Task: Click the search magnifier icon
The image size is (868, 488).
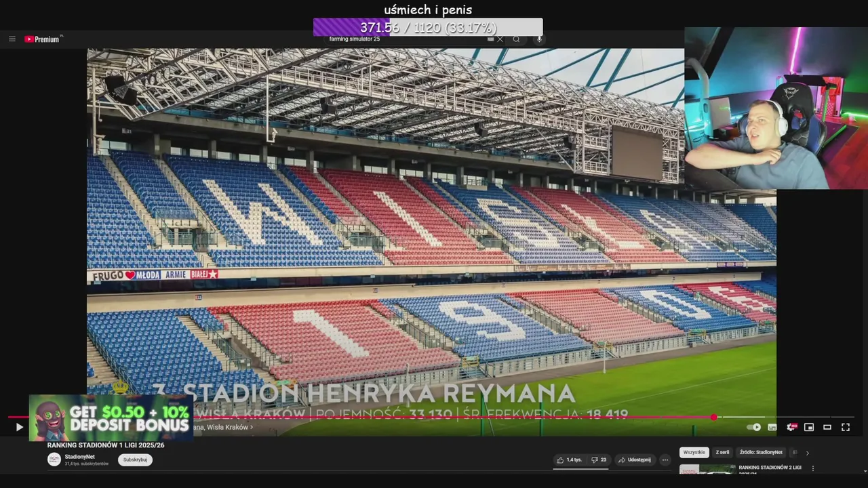Action: click(x=516, y=39)
